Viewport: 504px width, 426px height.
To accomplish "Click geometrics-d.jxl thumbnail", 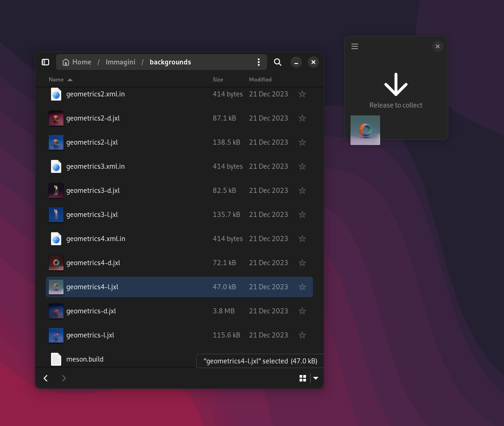I will click(x=56, y=311).
